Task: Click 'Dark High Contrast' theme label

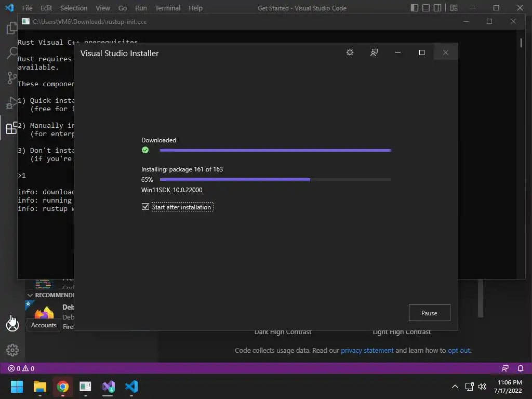Action: pos(283,332)
